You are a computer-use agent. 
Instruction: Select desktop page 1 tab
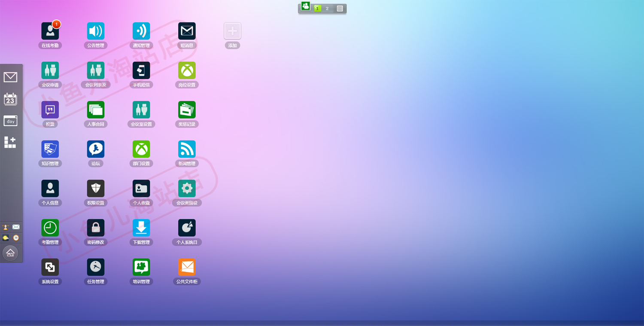point(317,9)
